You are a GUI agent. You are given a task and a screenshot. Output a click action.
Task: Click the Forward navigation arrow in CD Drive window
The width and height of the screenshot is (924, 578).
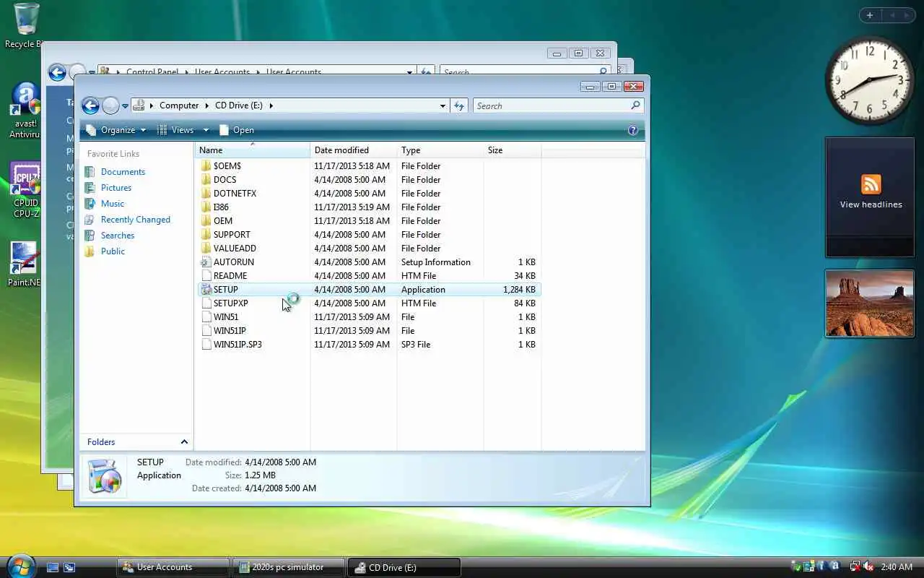(110, 105)
